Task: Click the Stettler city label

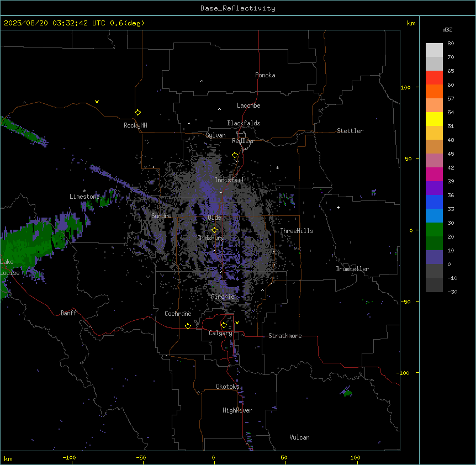Action: coord(350,131)
